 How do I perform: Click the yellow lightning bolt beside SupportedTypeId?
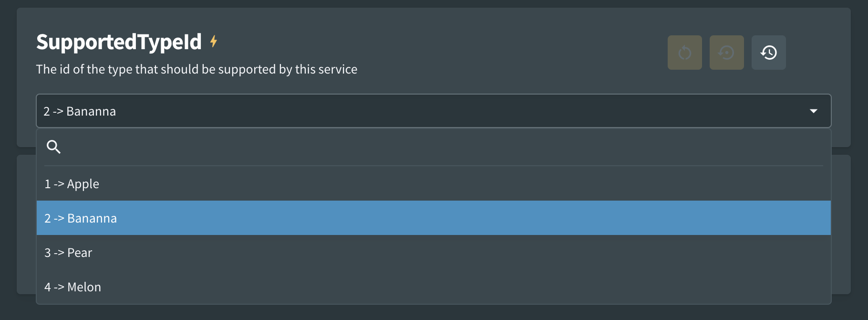(x=214, y=42)
